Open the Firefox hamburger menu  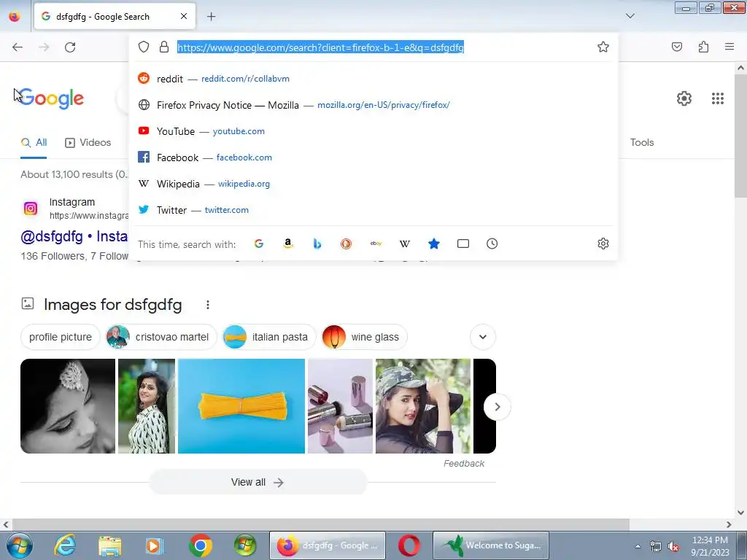[729, 47]
